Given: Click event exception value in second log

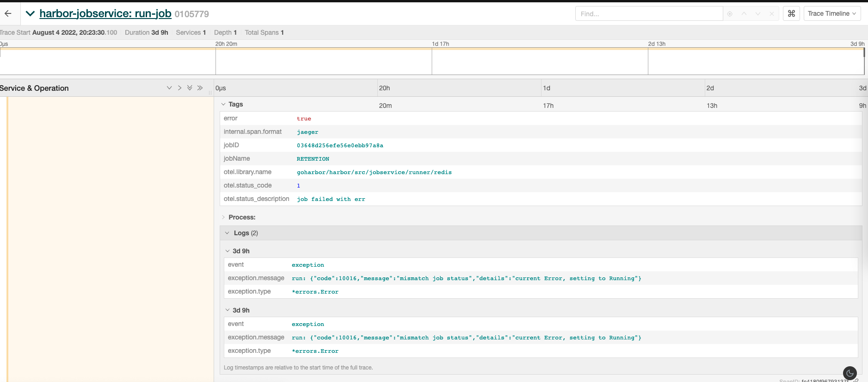Looking at the screenshot, I should point(308,325).
